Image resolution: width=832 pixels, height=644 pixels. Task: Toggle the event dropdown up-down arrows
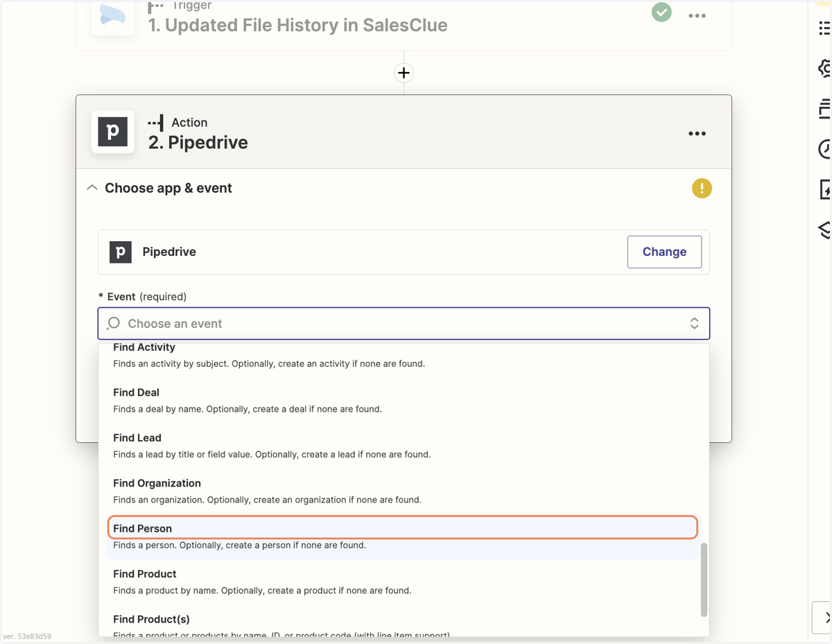tap(694, 323)
